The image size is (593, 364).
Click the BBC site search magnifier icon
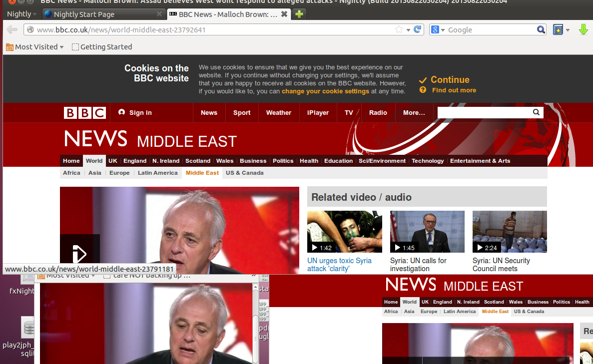536,112
